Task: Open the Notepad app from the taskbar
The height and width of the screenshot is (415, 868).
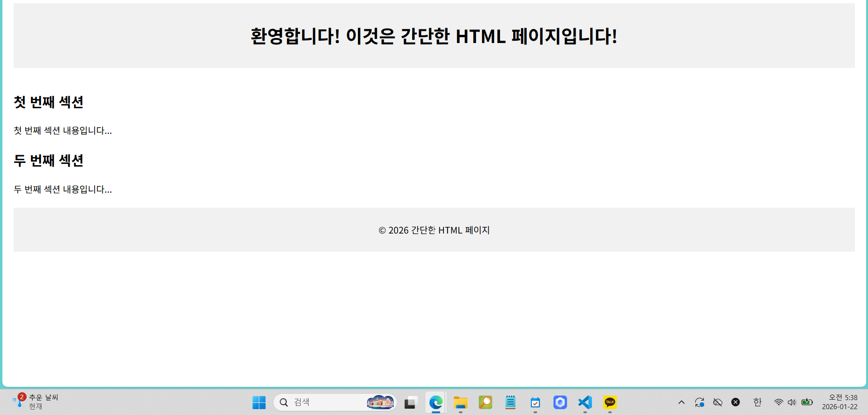Action: pos(510,402)
